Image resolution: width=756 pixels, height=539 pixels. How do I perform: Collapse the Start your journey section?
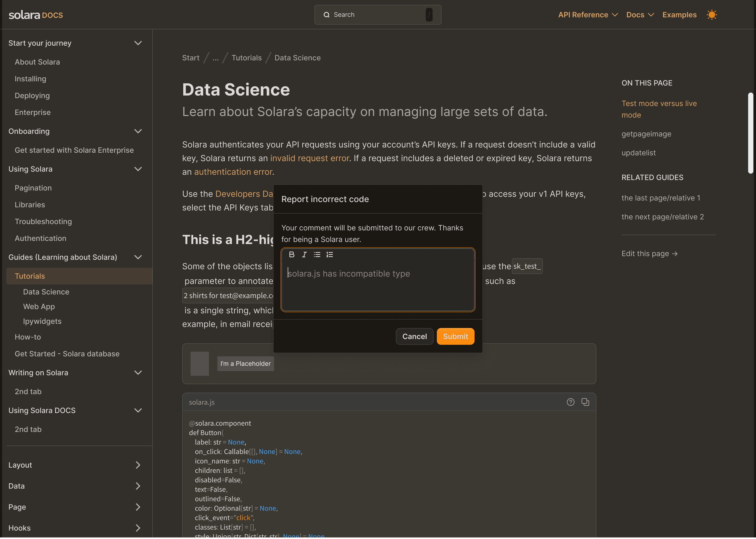(x=138, y=43)
